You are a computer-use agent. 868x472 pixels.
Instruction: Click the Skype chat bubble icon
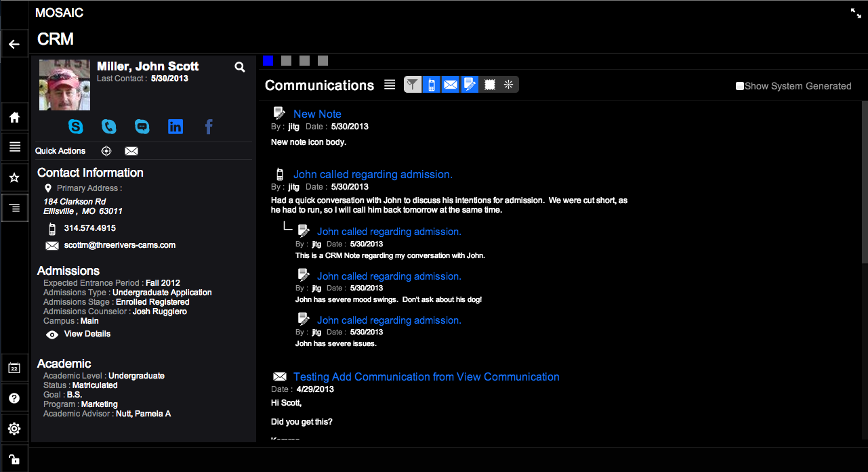point(142,126)
